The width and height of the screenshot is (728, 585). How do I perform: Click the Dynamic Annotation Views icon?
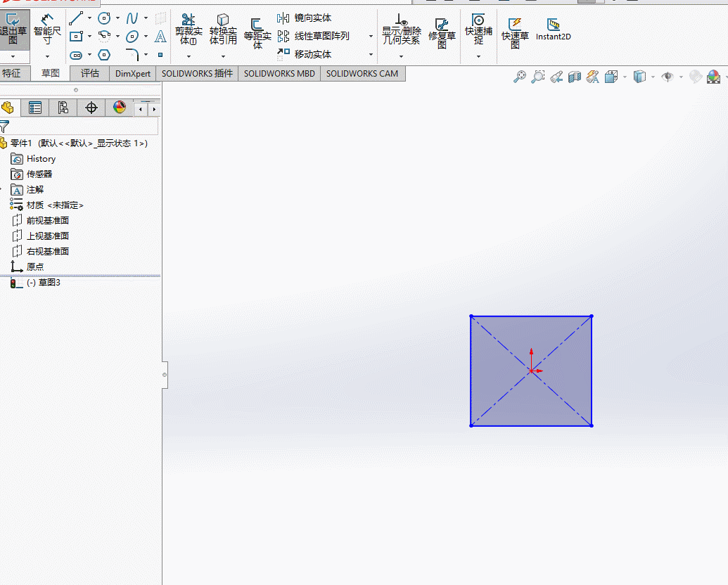(592, 77)
